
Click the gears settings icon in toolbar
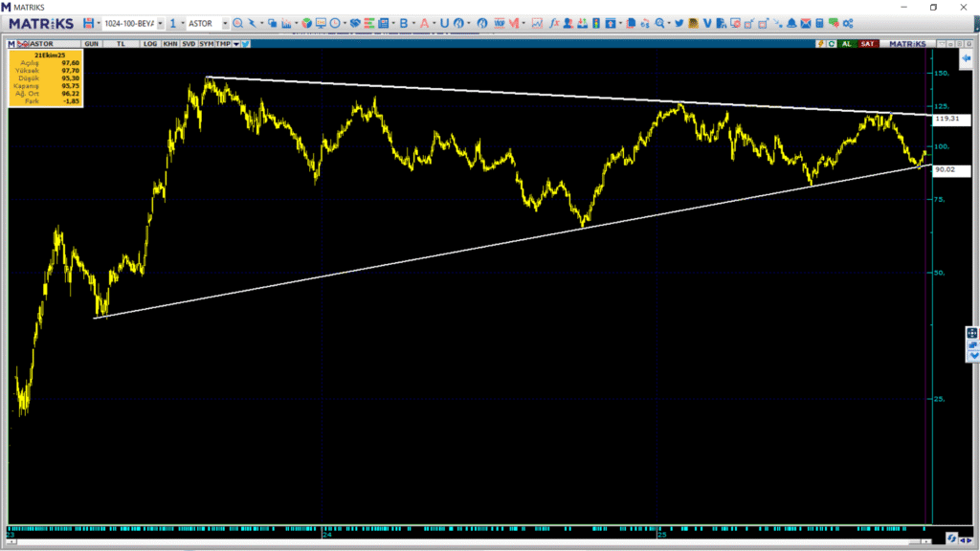coord(848,23)
